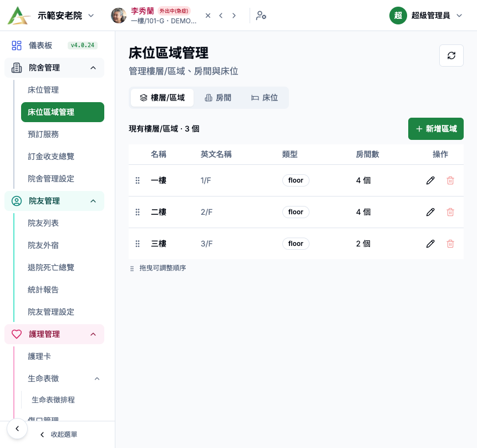Go to previous resident arrow
477x448 pixels.
click(x=221, y=16)
